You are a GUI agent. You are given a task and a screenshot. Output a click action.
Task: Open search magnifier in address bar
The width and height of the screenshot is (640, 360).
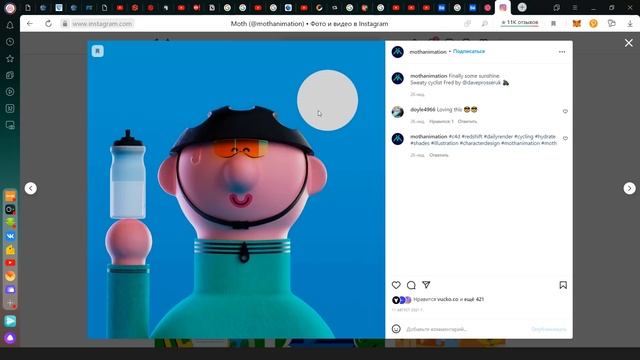484,24
